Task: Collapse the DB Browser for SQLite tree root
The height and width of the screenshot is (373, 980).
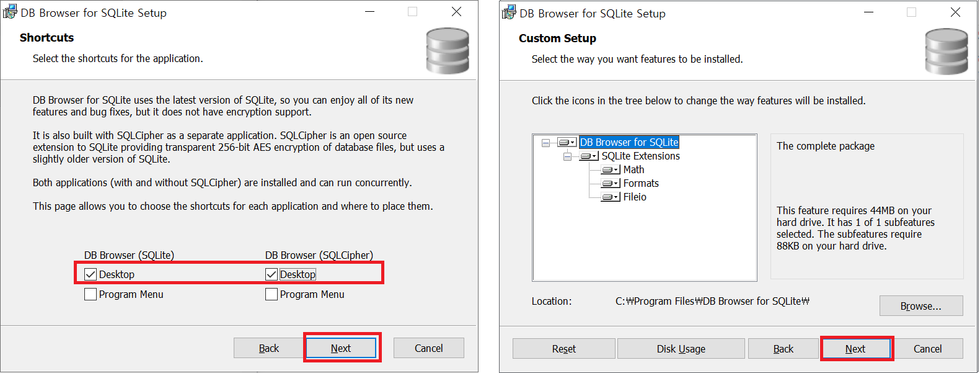Action: click(x=545, y=143)
